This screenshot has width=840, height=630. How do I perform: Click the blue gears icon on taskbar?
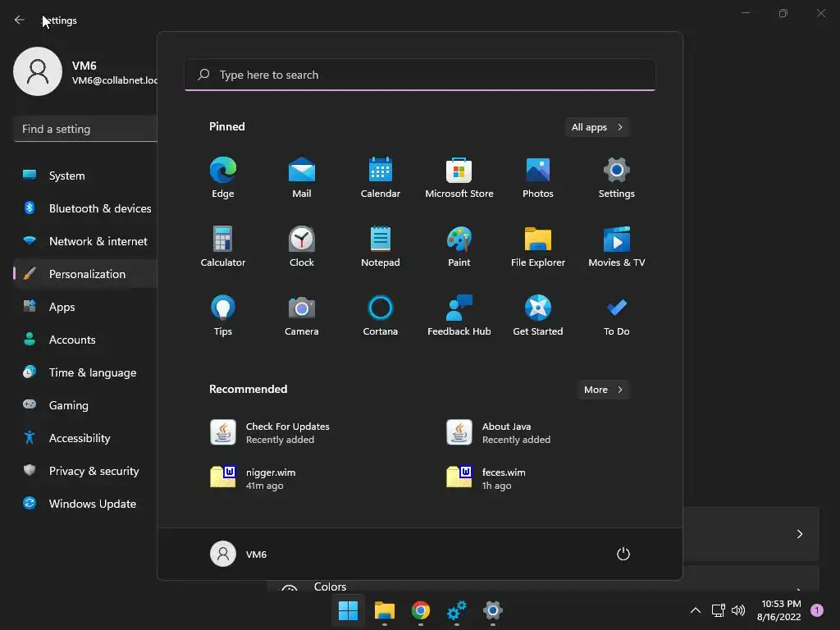pyautogui.click(x=456, y=610)
